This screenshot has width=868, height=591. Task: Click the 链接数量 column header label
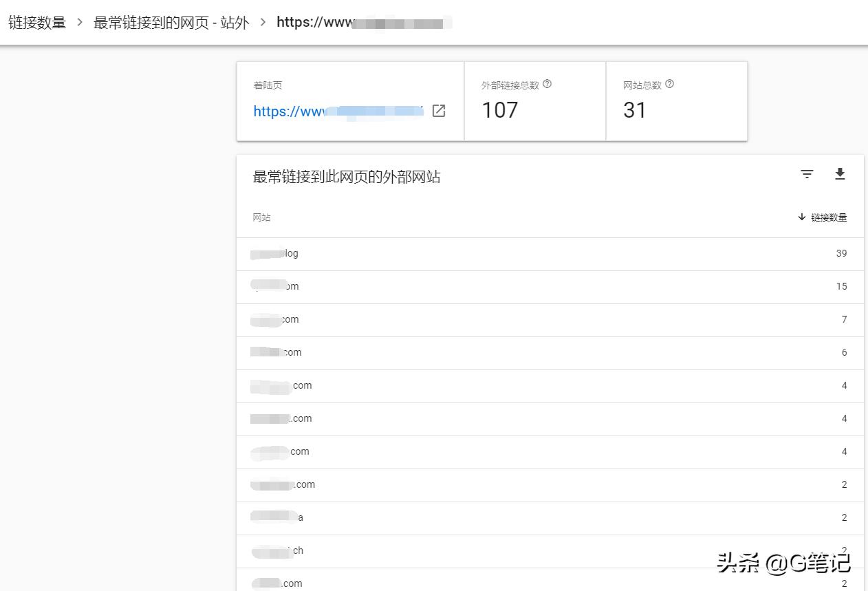point(829,217)
